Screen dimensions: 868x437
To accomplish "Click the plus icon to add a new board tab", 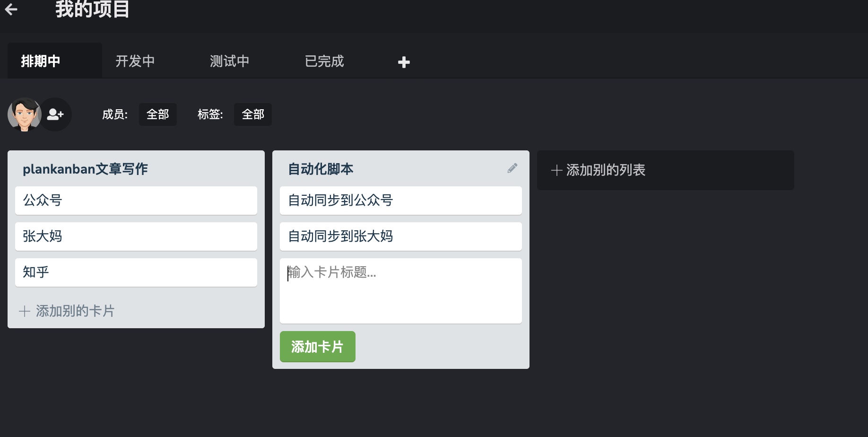I will tap(404, 61).
